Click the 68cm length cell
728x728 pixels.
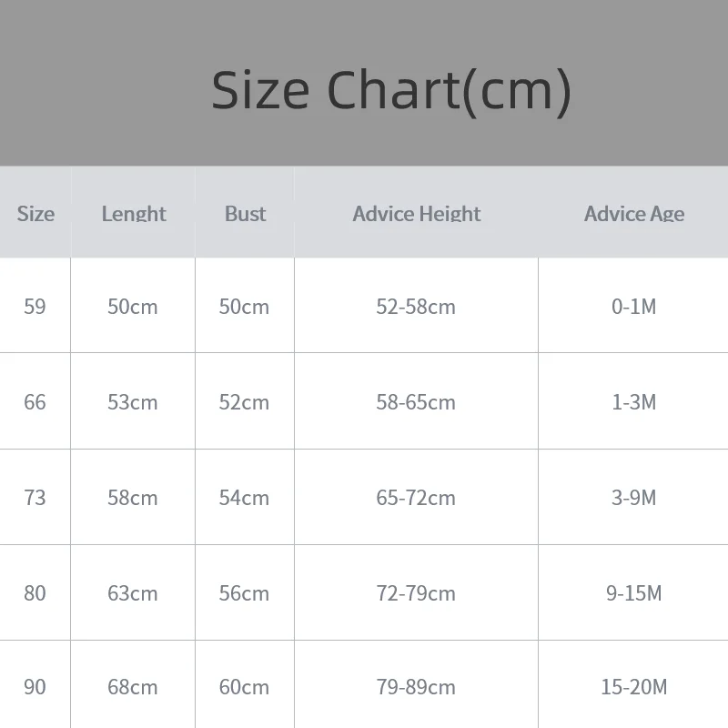pyautogui.click(x=133, y=687)
